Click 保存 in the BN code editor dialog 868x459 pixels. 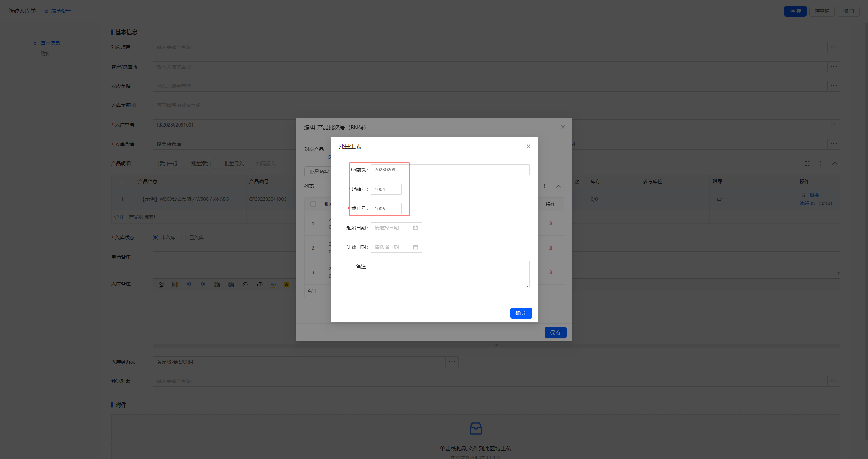point(555,332)
